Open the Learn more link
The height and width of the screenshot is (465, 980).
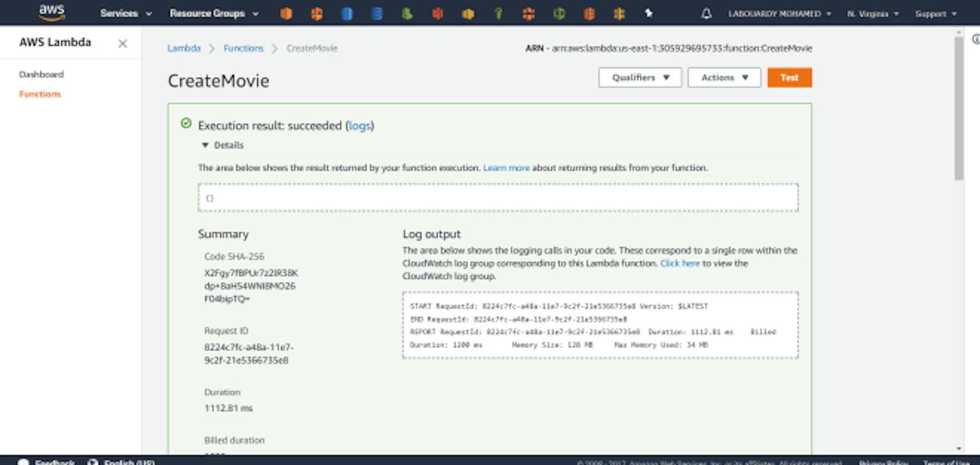[x=506, y=168]
